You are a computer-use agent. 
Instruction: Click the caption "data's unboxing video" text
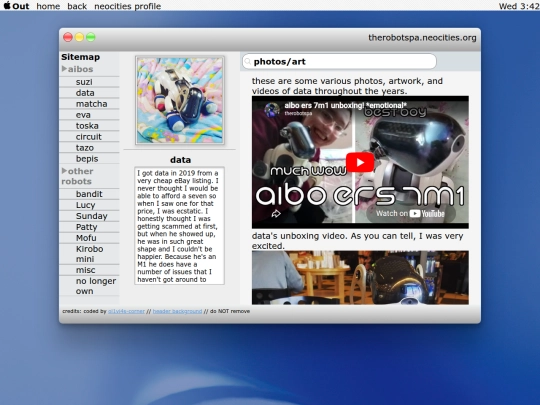click(357, 241)
